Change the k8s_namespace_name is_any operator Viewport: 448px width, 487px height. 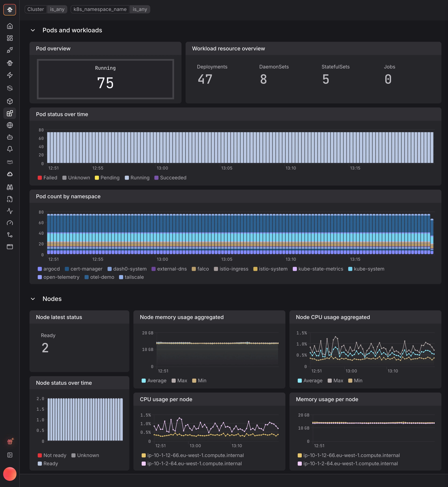[x=140, y=9]
